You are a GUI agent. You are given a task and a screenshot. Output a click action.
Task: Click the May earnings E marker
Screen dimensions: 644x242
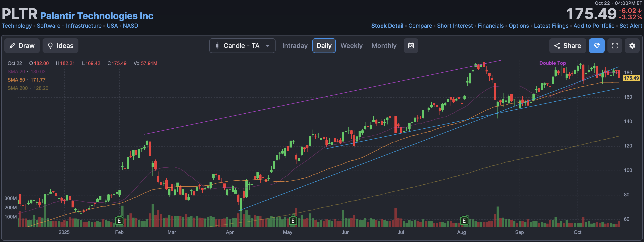tap(293, 221)
